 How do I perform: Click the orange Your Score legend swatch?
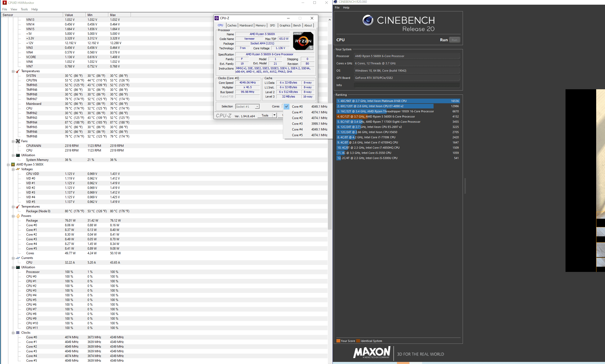338,341
